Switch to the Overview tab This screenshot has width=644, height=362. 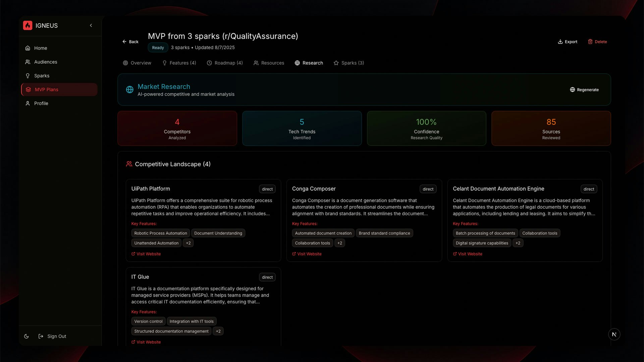click(137, 63)
